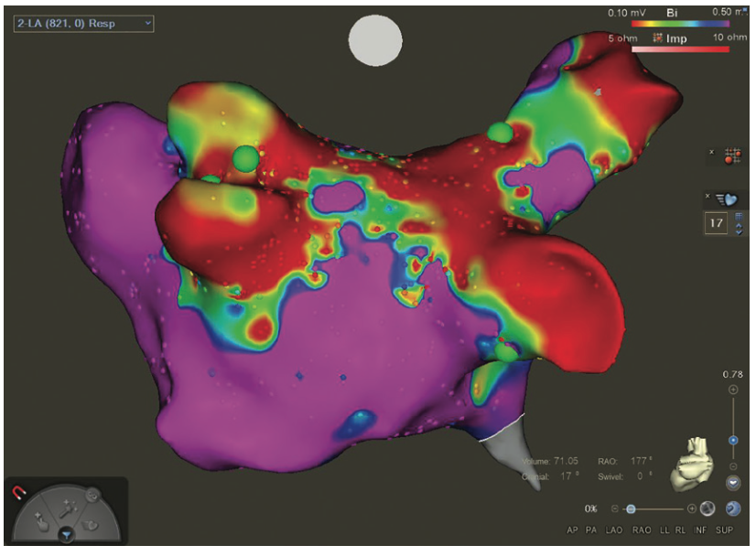Dismiss the projected points panel with its x
Screen dimensions: 756x556
pos(711,152)
